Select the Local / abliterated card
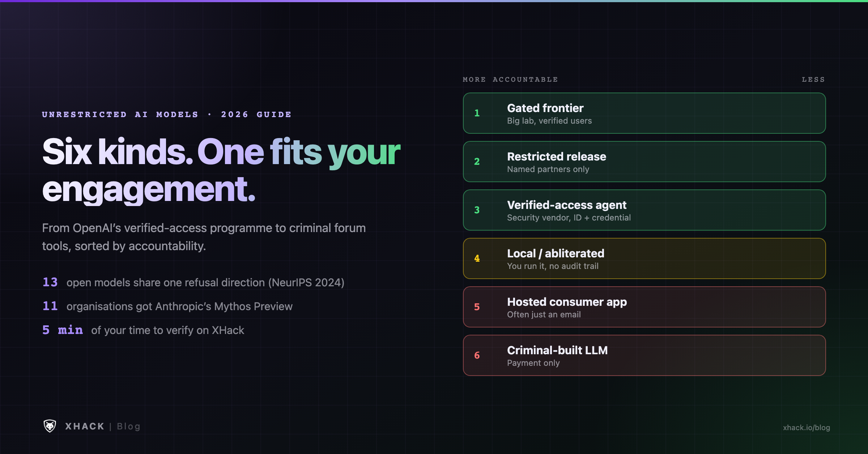This screenshot has width=868, height=454. tap(644, 258)
